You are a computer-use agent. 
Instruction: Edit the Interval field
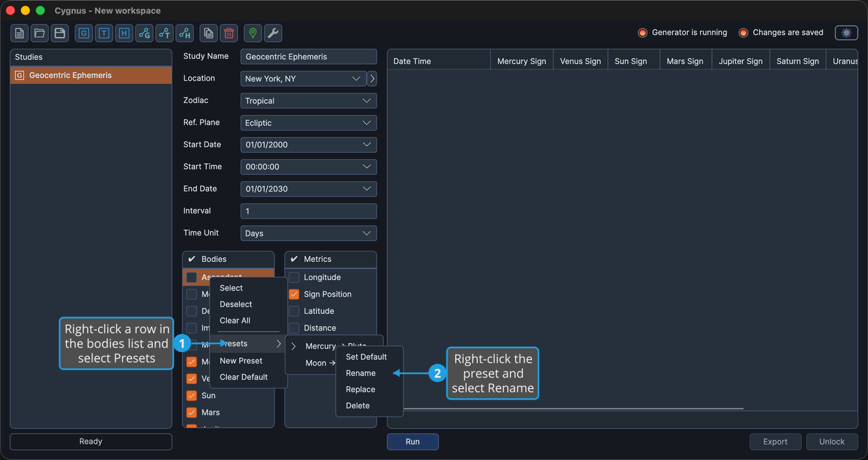[309, 211]
